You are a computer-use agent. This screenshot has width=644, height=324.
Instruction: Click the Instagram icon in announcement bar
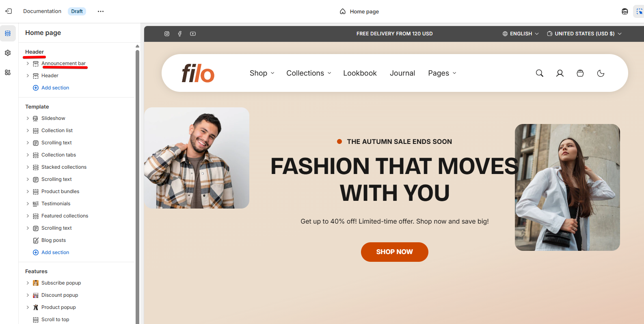166,34
